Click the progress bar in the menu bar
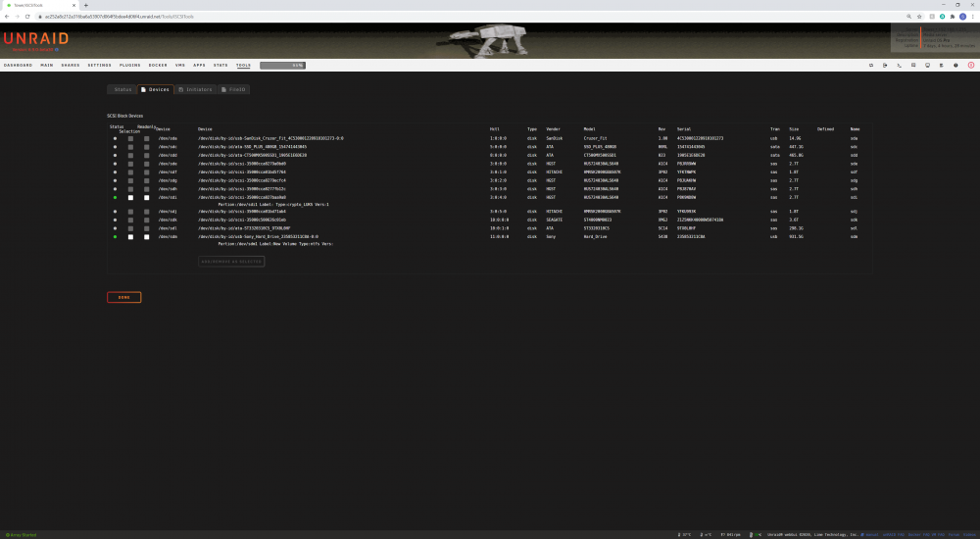This screenshot has height=539, width=980. pos(282,65)
